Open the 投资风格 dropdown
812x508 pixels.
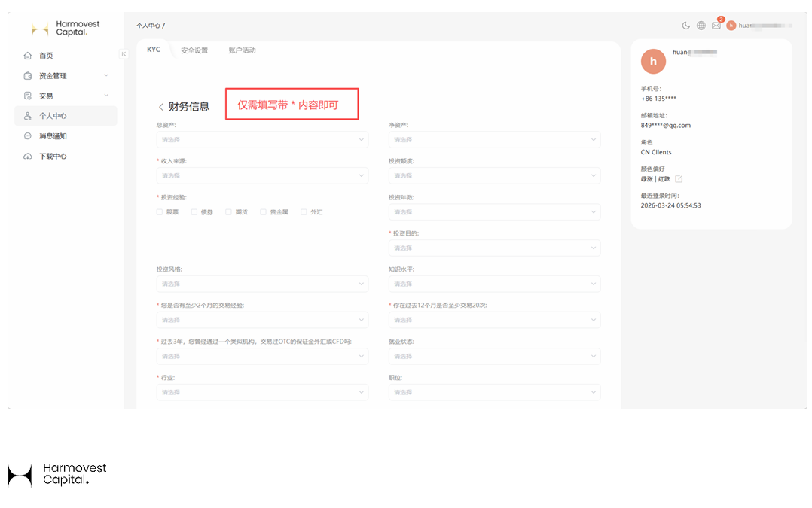[x=263, y=284]
